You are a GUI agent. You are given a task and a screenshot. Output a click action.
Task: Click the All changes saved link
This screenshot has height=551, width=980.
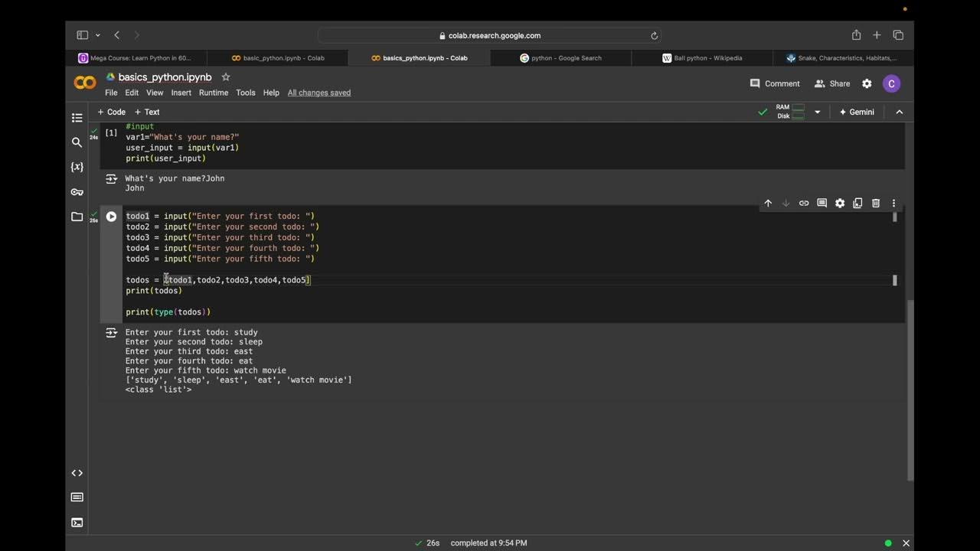coord(319,93)
